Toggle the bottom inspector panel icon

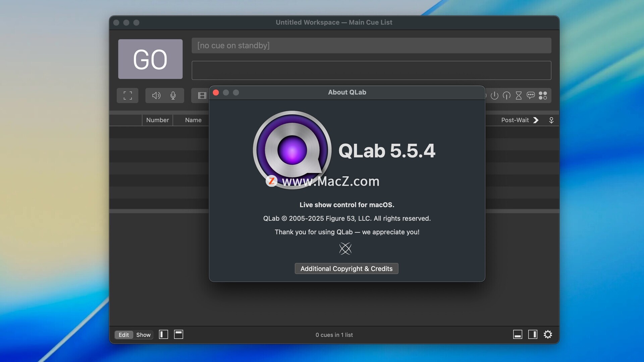click(x=518, y=334)
